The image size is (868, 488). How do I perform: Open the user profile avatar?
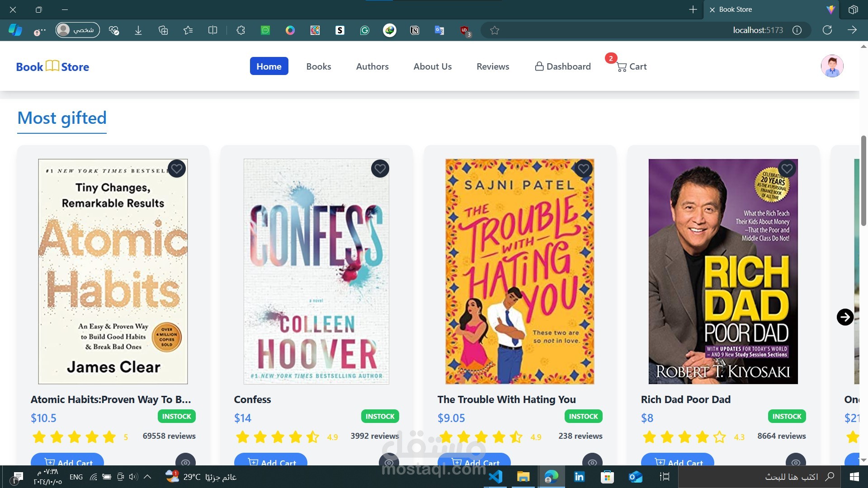[832, 66]
